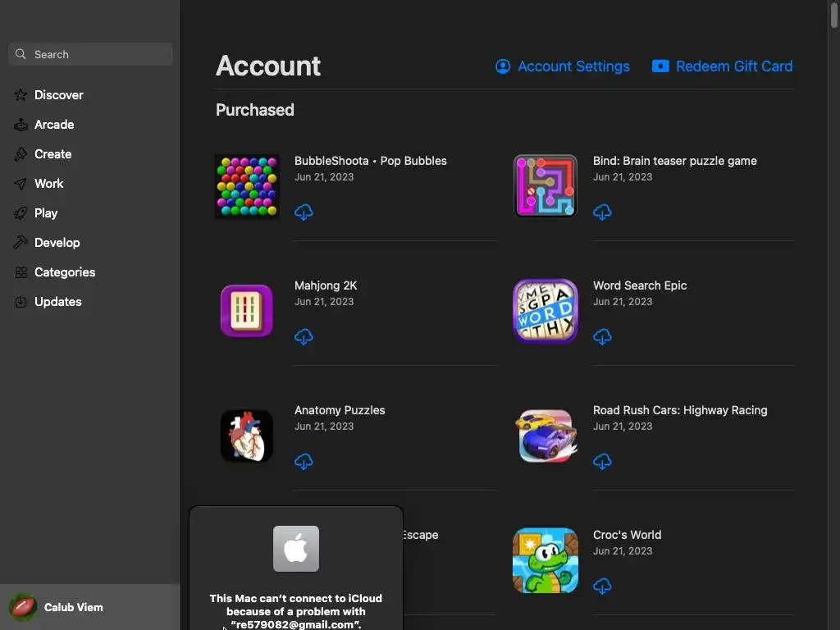Open Bind puzzle game app icon
Screen dimensions: 840x630
tap(546, 186)
